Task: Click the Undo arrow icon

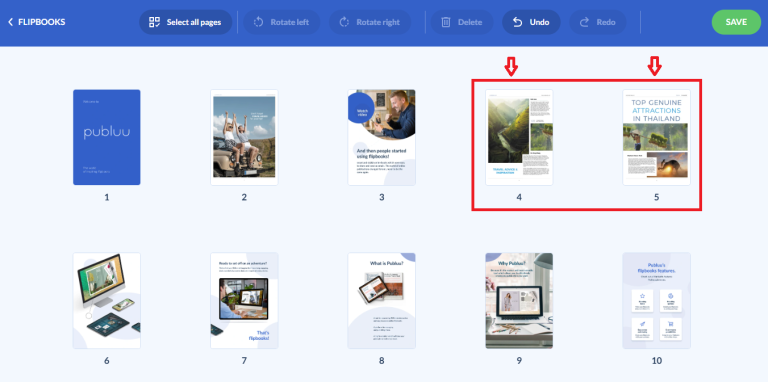Action: [x=517, y=22]
